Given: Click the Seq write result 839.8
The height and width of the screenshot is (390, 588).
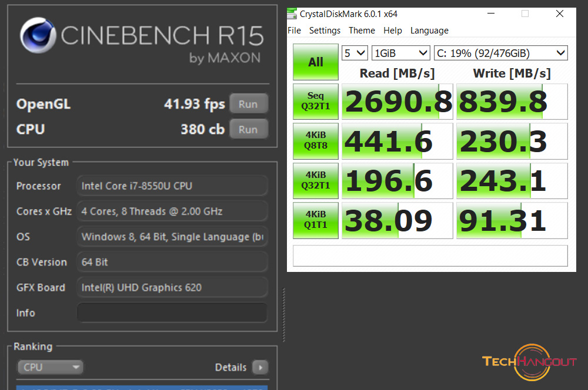Looking at the screenshot, I should [x=512, y=102].
